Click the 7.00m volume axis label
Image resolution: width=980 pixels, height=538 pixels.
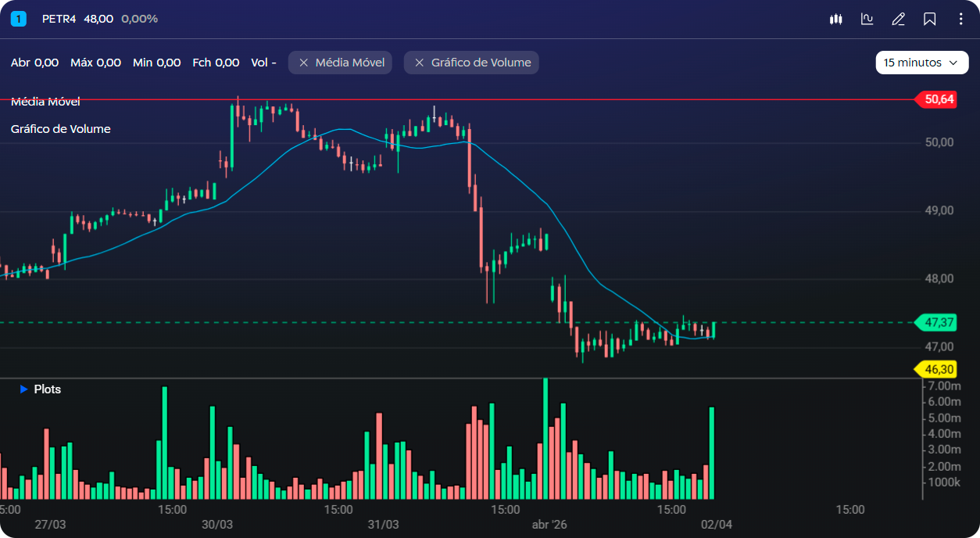click(943, 386)
